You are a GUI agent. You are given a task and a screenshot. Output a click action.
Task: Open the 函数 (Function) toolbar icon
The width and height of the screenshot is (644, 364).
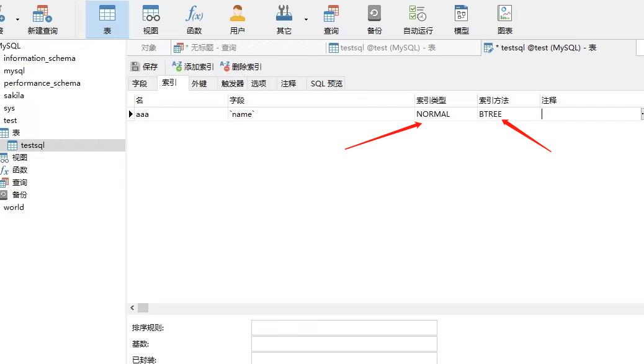pyautogui.click(x=194, y=19)
